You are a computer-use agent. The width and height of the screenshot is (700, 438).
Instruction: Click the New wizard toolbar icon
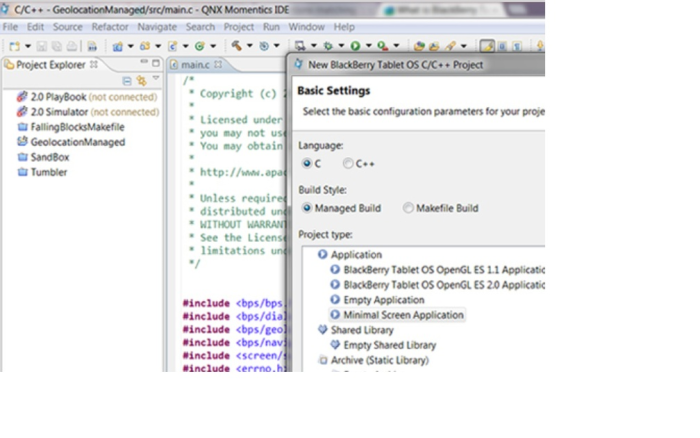(x=15, y=46)
